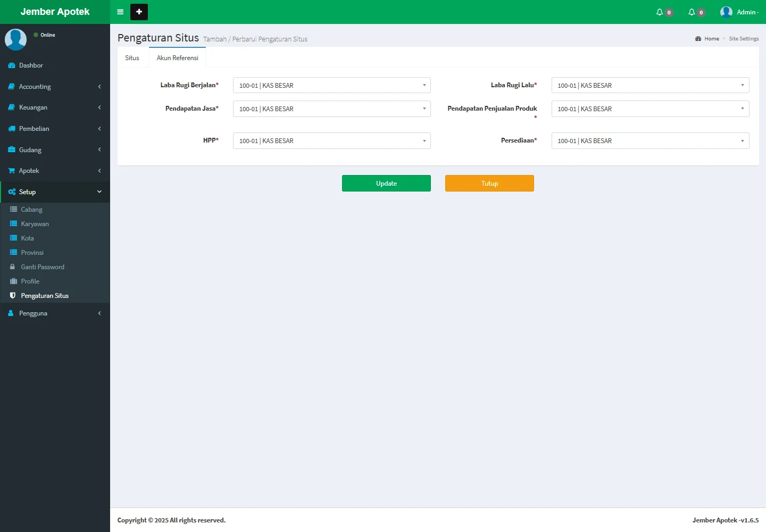Click the Pengaturan Situs shield icon
766x532 pixels.
click(x=13, y=296)
